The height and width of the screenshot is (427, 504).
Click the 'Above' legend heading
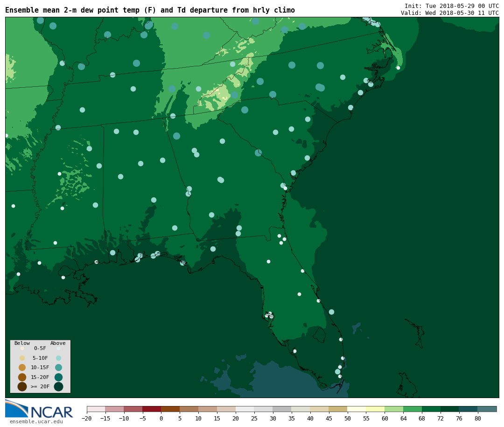click(x=58, y=343)
